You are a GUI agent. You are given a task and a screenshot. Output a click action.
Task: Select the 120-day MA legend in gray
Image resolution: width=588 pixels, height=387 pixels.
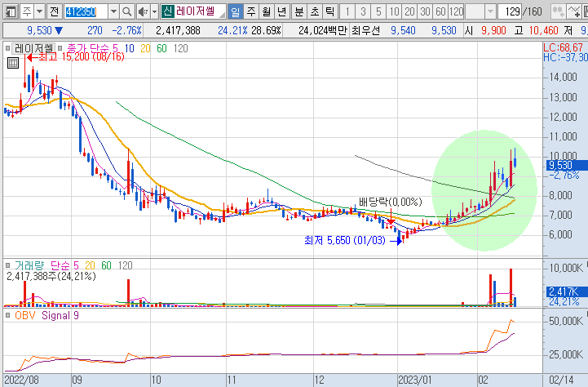tap(180, 48)
